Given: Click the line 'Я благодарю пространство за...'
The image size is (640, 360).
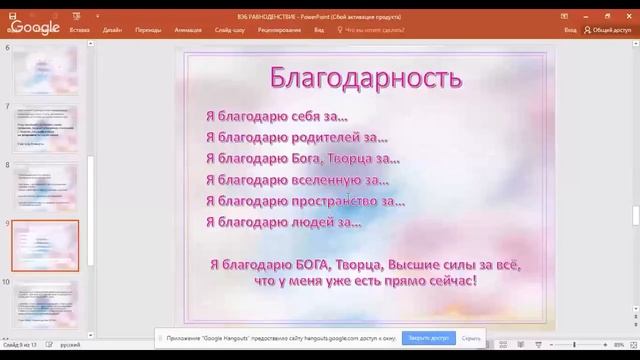Looking at the screenshot, I should point(305,201).
